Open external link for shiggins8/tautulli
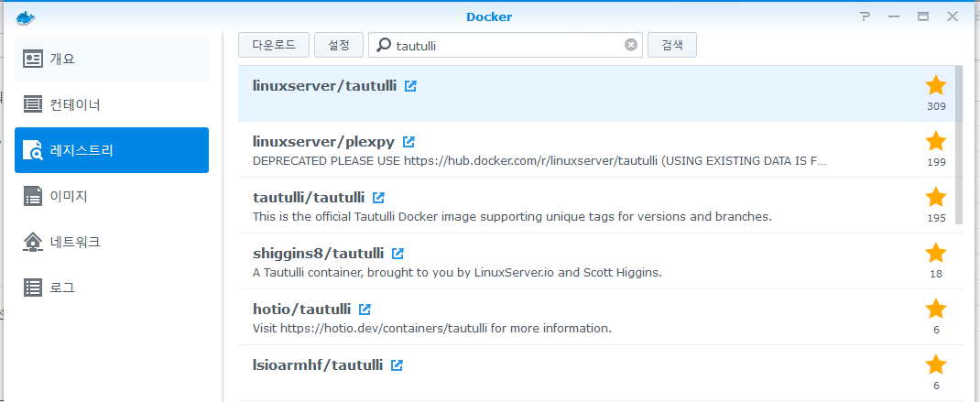 (397, 254)
